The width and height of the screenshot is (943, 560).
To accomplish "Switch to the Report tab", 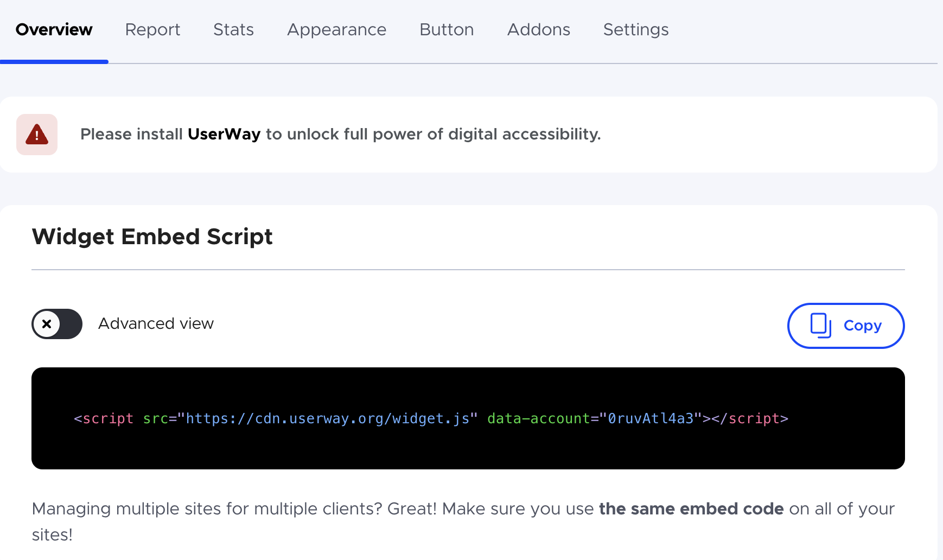I will [x=152, y=30].
